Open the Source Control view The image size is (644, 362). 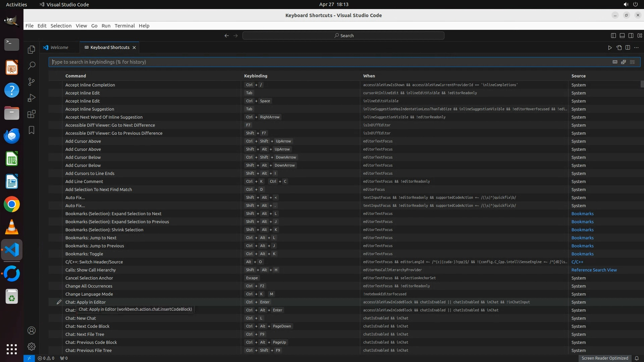[31, 82]
